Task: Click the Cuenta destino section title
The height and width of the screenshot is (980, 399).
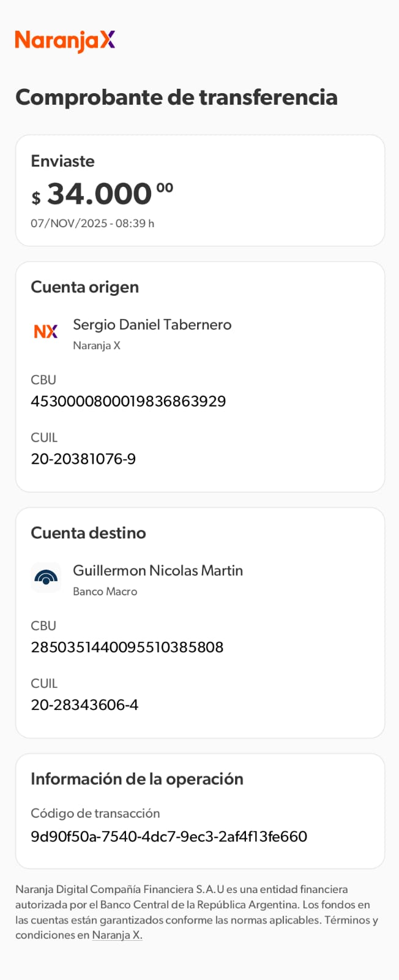Action: 88,533
